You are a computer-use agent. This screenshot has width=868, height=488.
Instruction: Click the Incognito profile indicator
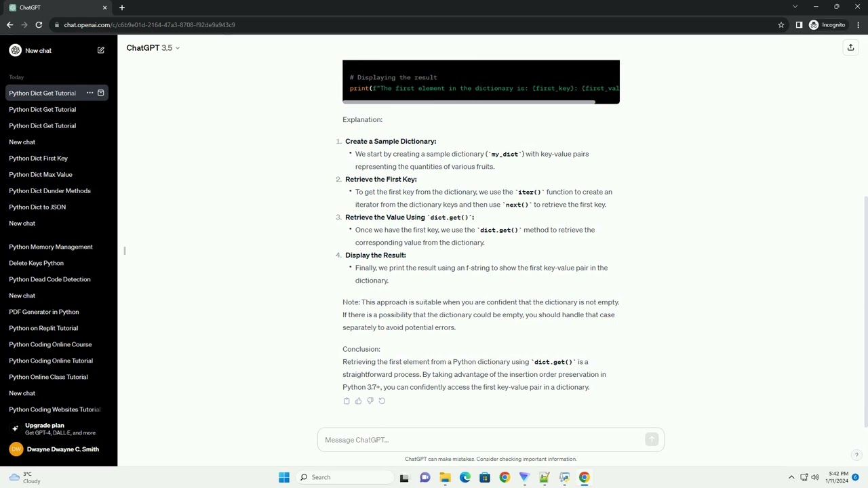pyautogui.click(x=827, y=25)
